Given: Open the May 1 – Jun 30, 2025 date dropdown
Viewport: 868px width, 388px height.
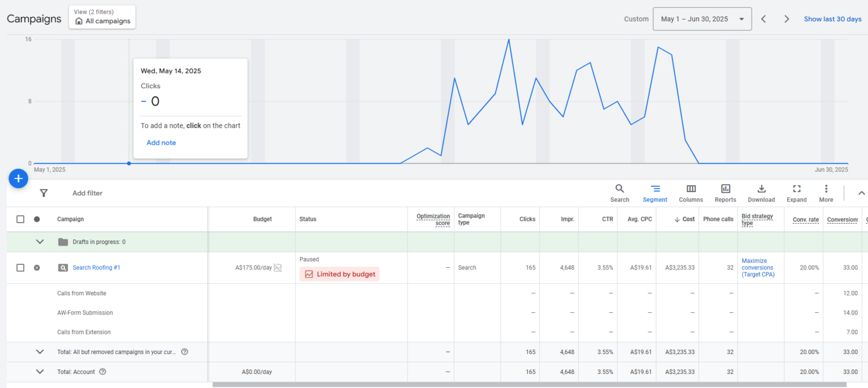Looking at the screenshot, I should pyautogui.click(x=702, y=19).
